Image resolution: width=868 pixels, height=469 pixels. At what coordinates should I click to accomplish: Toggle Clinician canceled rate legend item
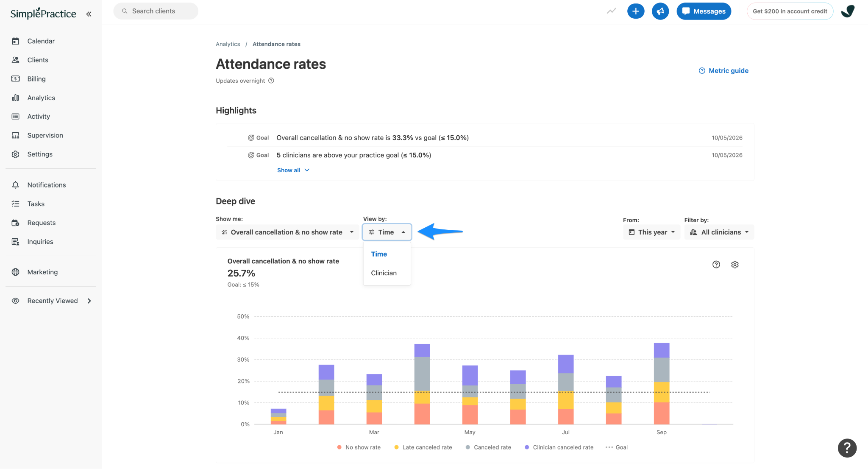pos(559,447)
